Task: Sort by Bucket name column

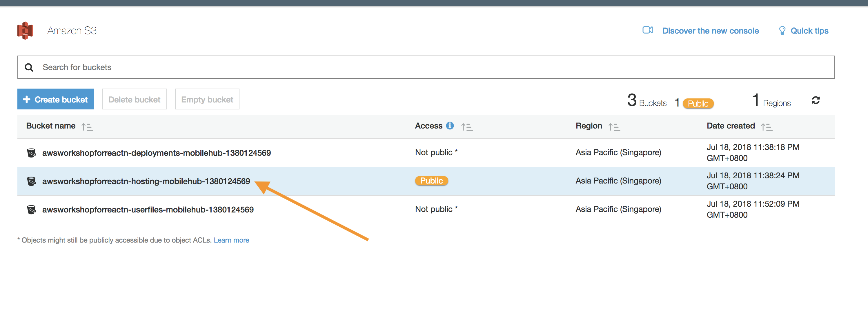Action: coord(87,127)
